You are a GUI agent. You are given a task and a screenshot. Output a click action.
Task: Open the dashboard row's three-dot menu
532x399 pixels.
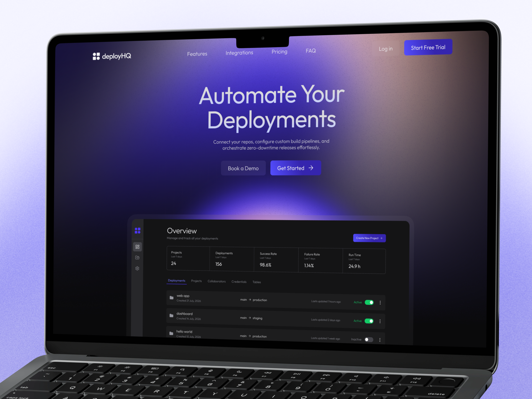[x=380, y=321]
